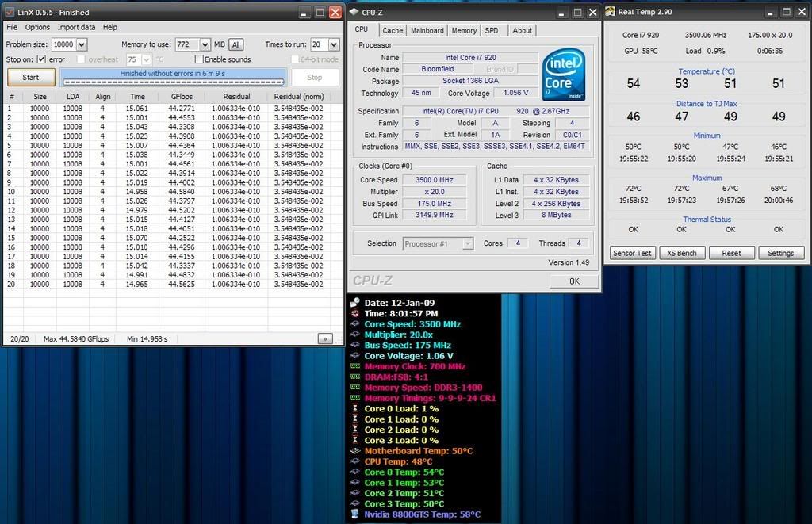
Task: Click the Intel Core i7 logo in CPU-Z
Action: click(x=564, y=74)
